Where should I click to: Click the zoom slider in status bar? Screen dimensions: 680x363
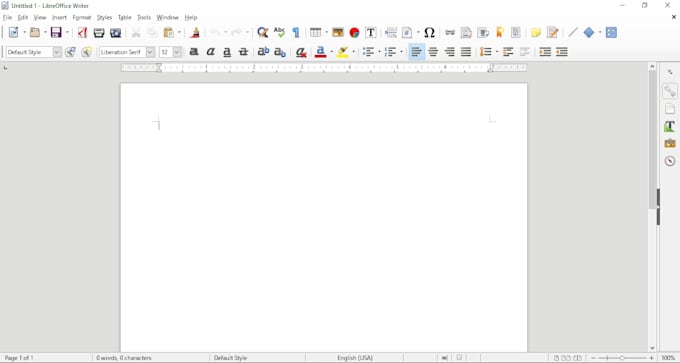[623, 358]
